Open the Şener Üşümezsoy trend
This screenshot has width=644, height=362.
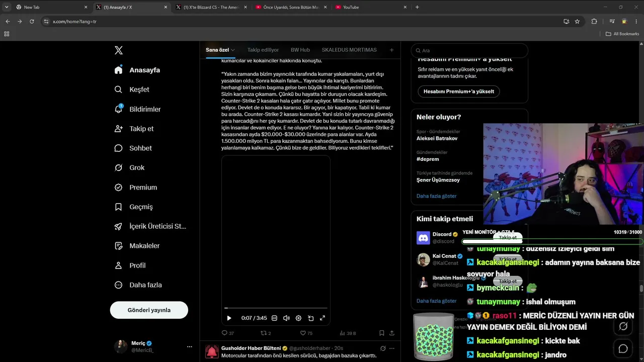(x=438, y=180)
